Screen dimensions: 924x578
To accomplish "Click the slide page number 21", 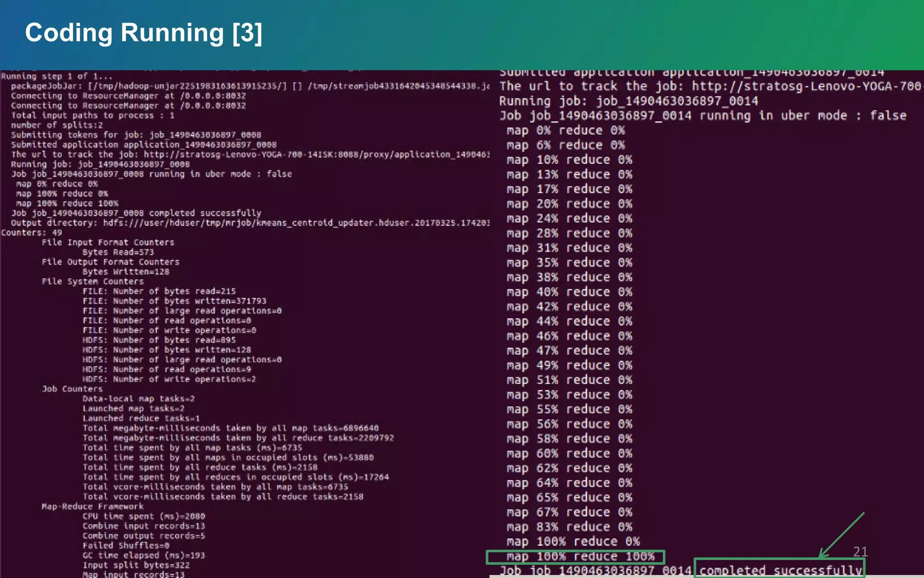I will (860, 551).
